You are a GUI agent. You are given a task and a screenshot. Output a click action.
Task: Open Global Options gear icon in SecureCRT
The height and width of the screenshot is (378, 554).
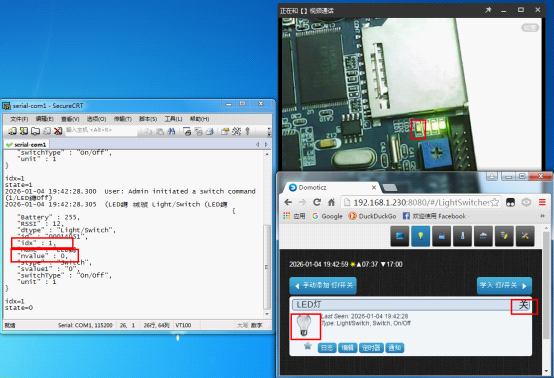[x=236, y=131]
